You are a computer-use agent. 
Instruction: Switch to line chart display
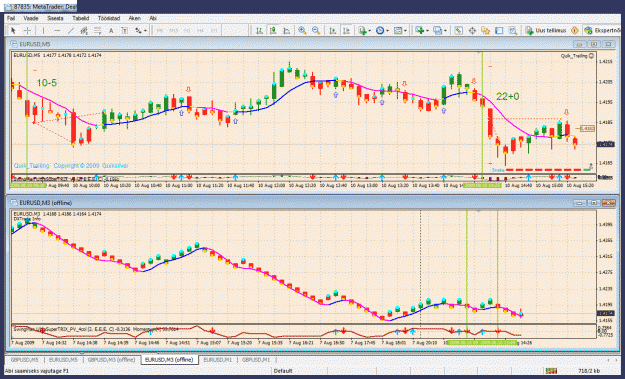(x=287, y=30)
